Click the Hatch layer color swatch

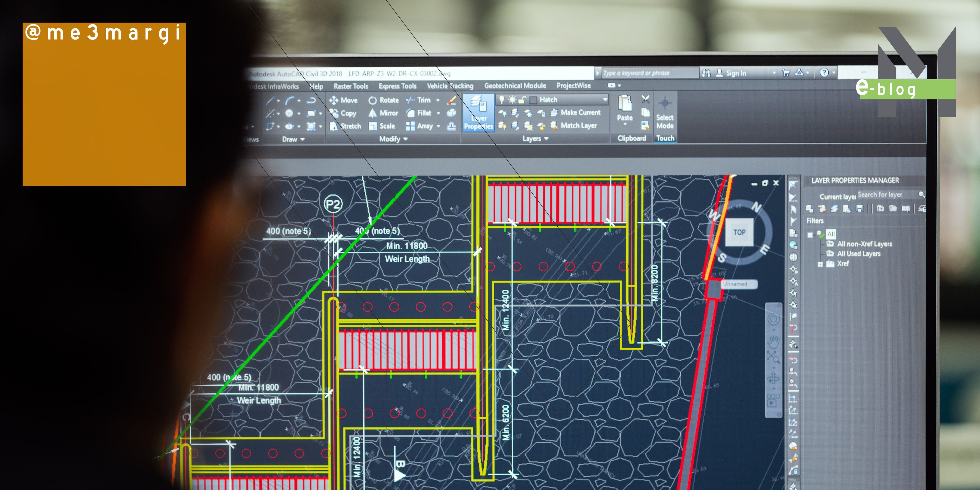[533, 100]
